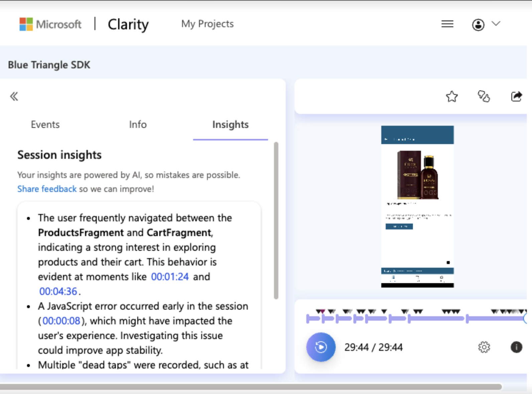Viewport: 532px width, 394px height.
Task: Switch to the Events tab
Action: [45, 124]
